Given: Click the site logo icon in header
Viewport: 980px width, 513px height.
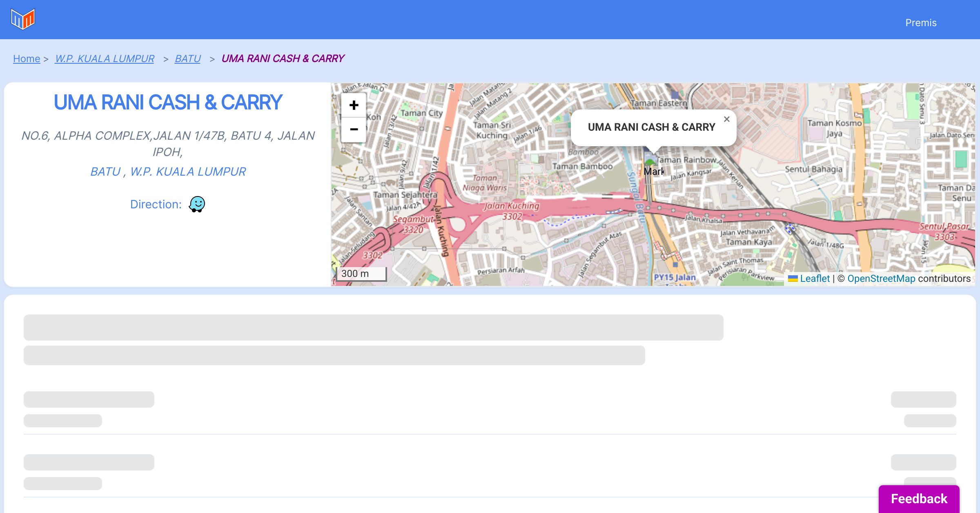Looking at the screenshot, I should [23, 19].
